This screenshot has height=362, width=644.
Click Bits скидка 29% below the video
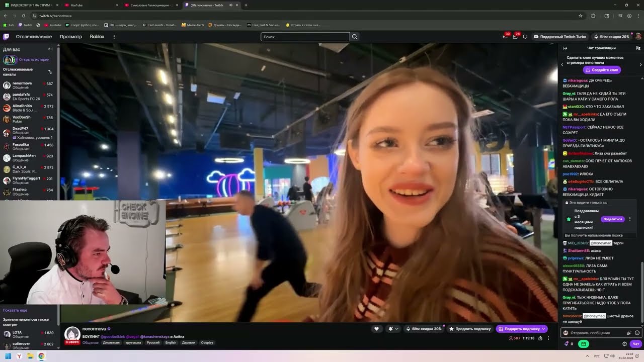click(x=424, y=329)
